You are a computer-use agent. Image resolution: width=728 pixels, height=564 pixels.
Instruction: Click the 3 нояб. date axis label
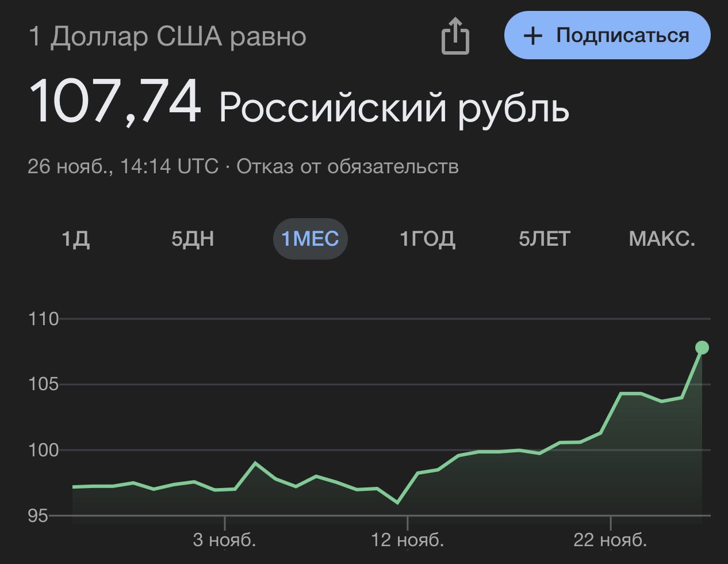[224, 540]
